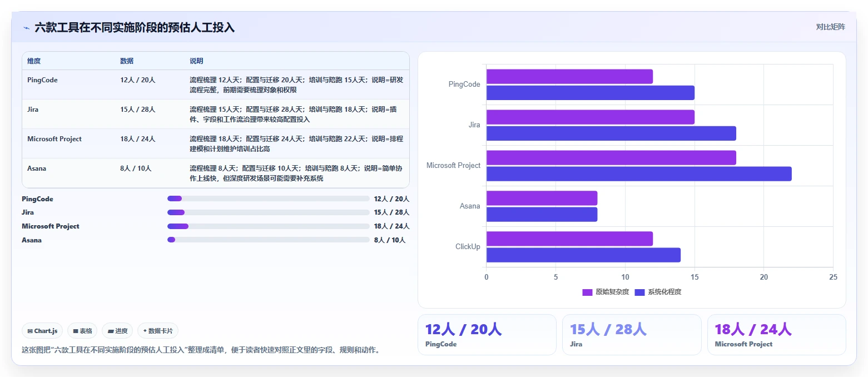Open the Jira data card

632,335
